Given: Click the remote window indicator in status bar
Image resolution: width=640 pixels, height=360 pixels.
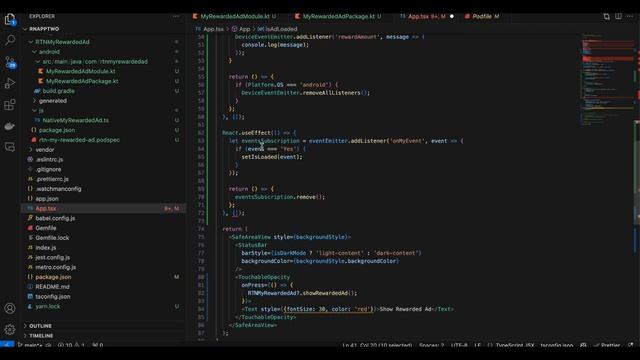Looking at the screenshot, I should [x=7, y=345].
